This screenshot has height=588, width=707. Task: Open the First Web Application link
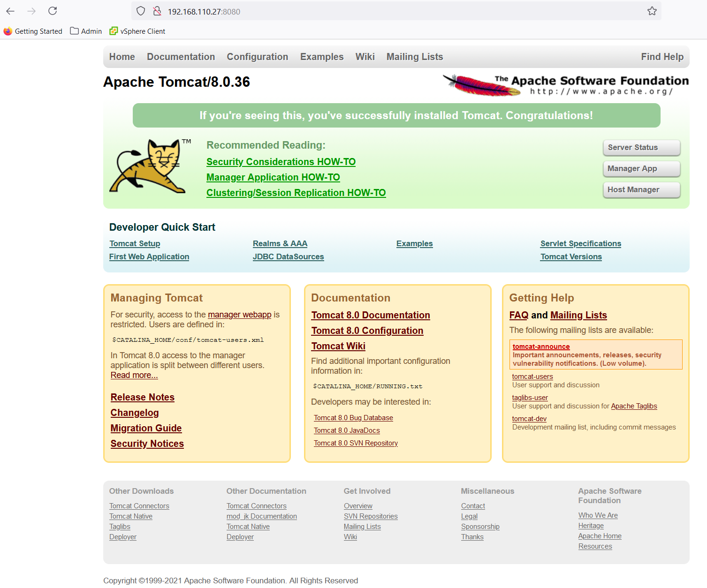pyautogui.click(x=149, y=256)
